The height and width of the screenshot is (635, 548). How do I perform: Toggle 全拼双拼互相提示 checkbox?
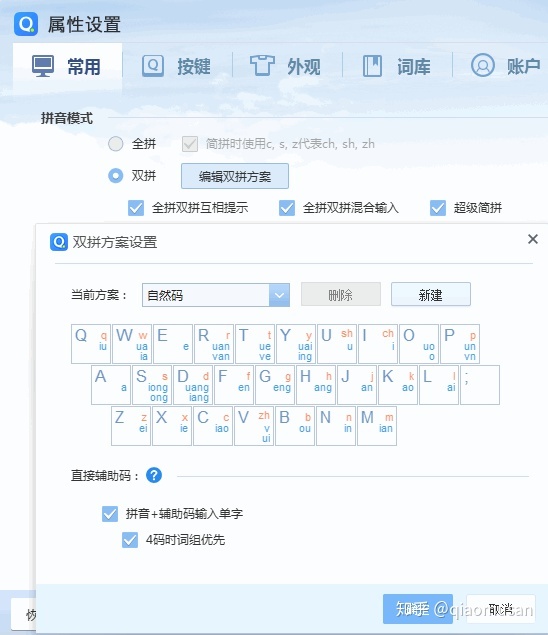(x=136, y=208)
